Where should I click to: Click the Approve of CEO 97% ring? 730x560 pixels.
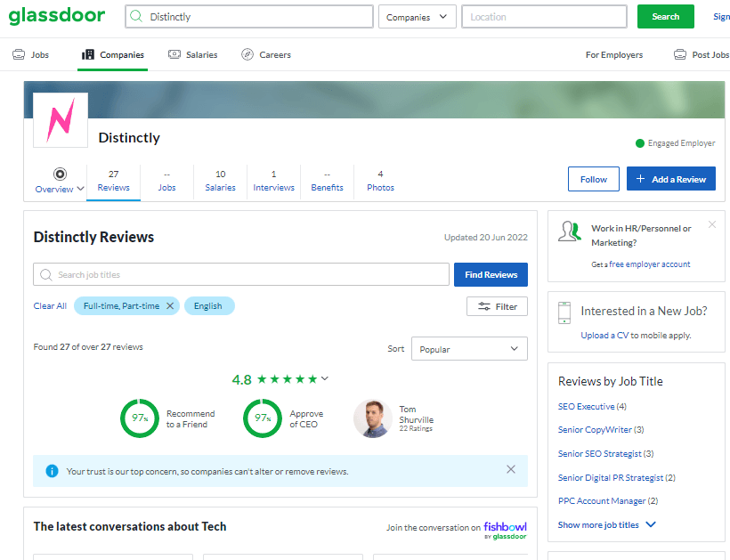click(x=263, y=418)
